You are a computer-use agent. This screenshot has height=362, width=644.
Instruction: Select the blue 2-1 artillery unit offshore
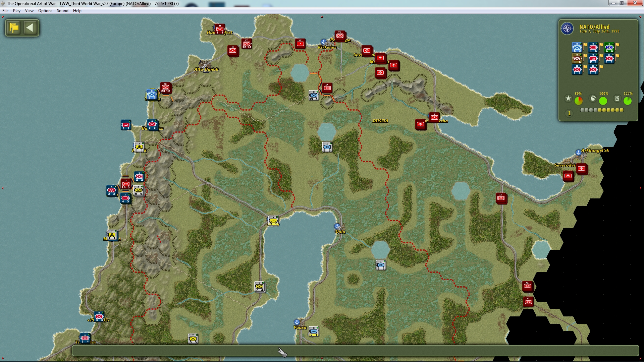tap(126, 125)
